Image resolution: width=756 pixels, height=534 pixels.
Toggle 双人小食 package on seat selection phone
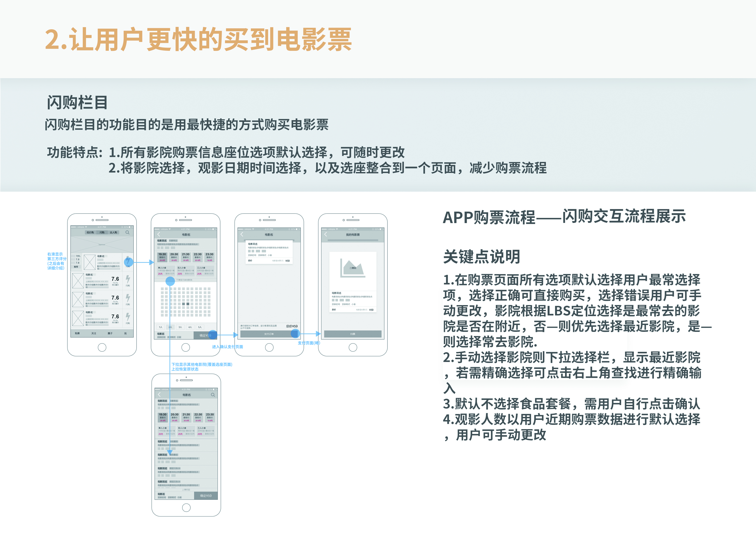pyautogui.click(x=186, y=271)
